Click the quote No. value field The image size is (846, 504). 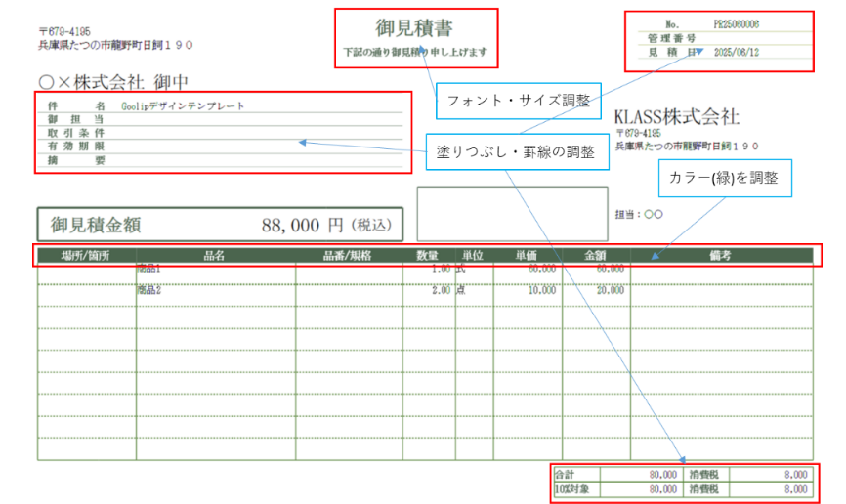click(737, 21)
